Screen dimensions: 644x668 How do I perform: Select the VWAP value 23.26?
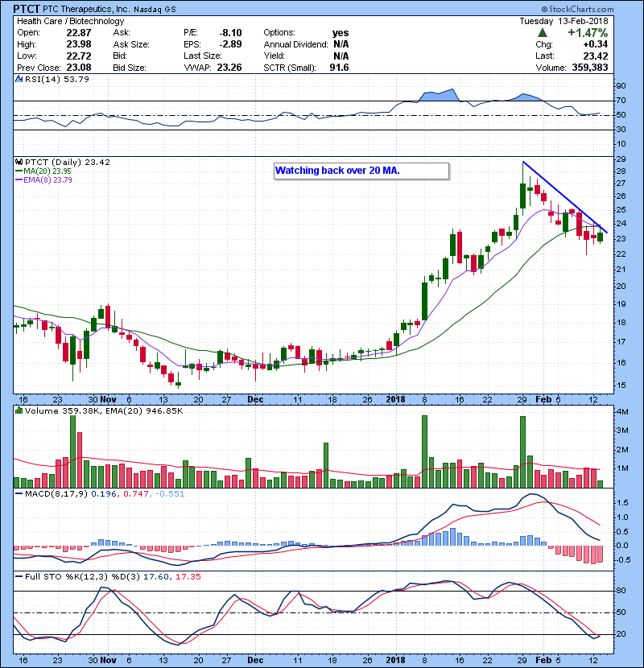229,68
